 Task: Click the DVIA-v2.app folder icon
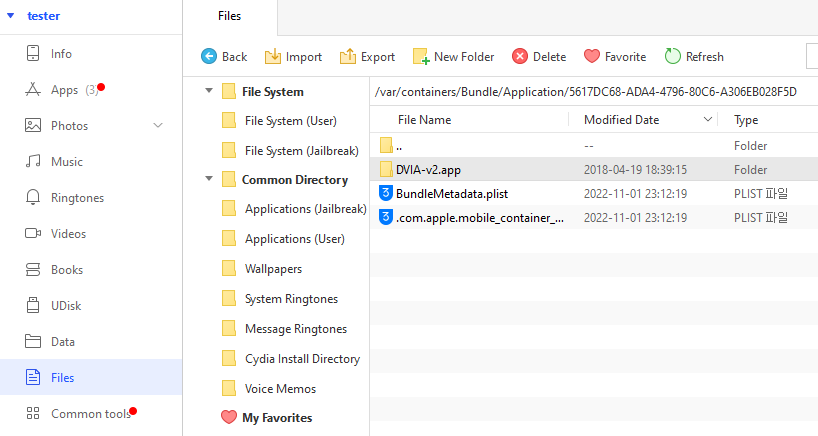pyautogui.click(x=386, y=169)
